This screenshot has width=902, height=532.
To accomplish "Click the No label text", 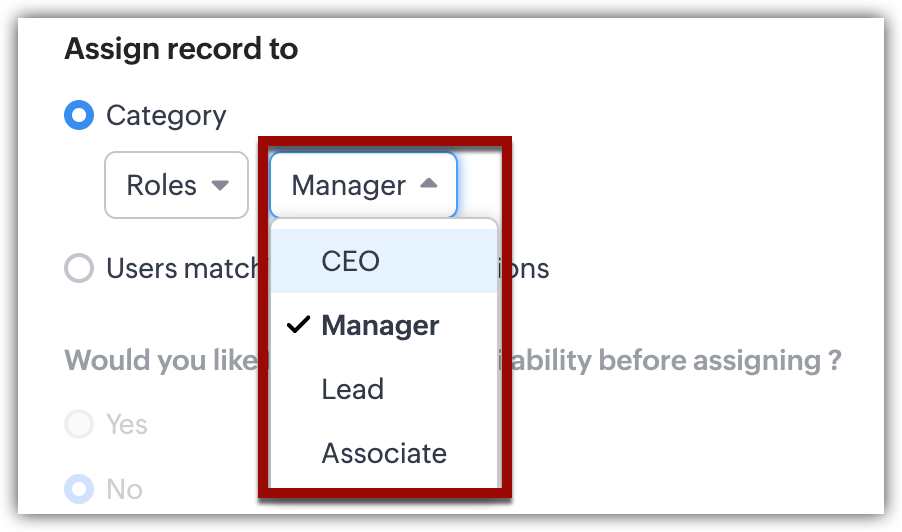I will pyautogui.click(x=124, y=489).
